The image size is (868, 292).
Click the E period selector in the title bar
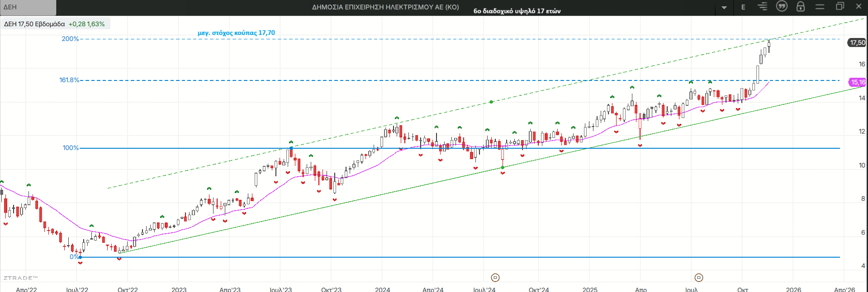tap(743, 7)
